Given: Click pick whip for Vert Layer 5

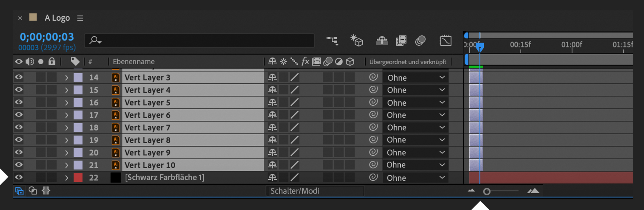Looking at the screenshot, I should pyautogui.click(x=374, y=102).
